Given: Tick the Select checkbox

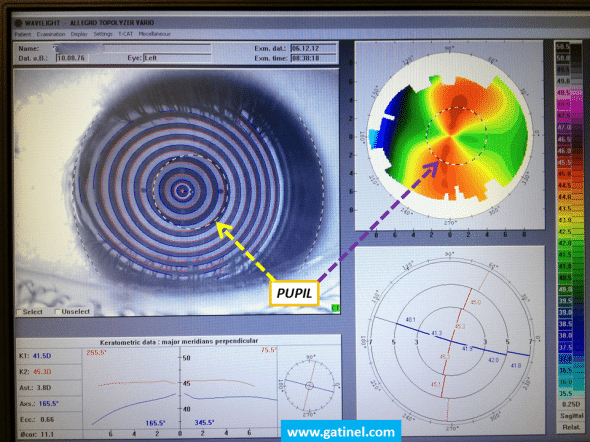Looking at the screenshot, I should (18, 312).
